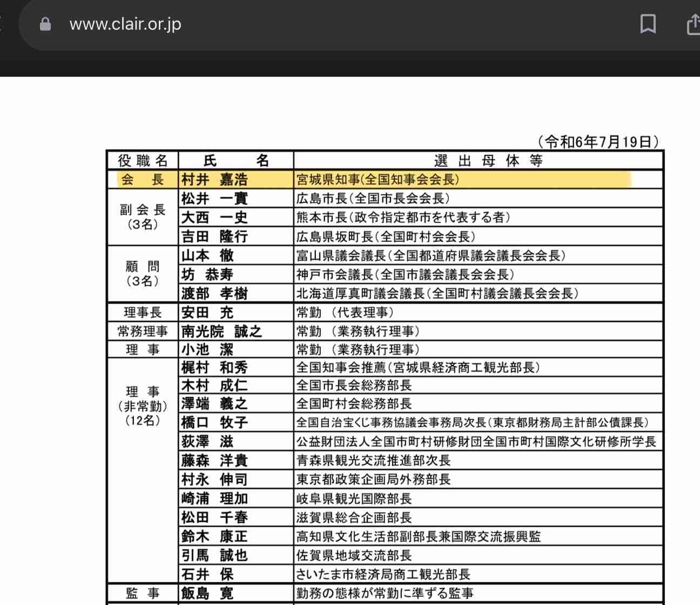Click 全国町村会総務部長 cell
This screenshot has height=605, width=700.
tap(479, 404)
